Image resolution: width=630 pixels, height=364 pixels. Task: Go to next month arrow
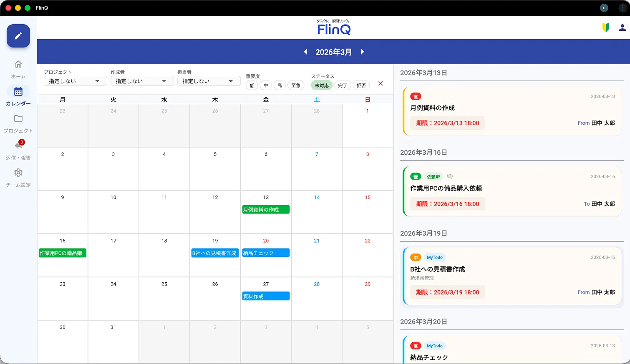pos(362,52)
